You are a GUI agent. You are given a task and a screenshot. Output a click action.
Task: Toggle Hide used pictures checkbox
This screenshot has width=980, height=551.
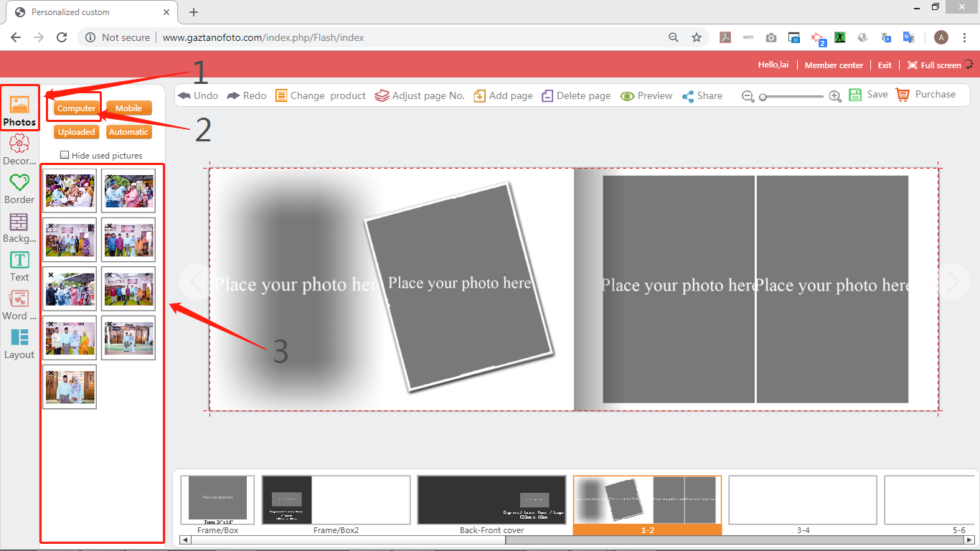click(x=65, y=155)
